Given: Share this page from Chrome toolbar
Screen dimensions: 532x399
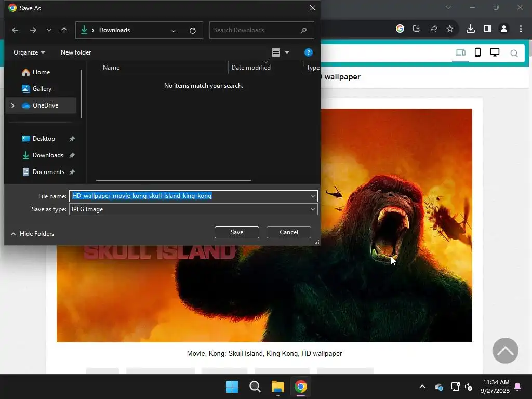Looking at the screenshot, I should tap(433, 29).
